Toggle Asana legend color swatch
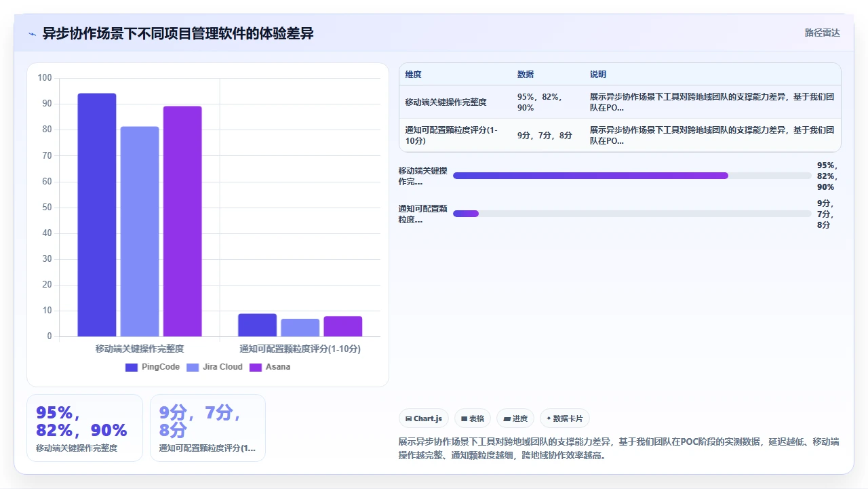Viewport: 868px width, 489px height. [x=256, y=367]
